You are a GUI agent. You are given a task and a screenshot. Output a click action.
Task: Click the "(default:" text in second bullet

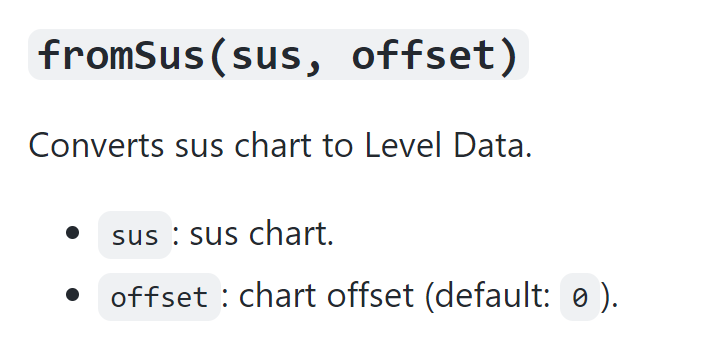pos(488,297)
